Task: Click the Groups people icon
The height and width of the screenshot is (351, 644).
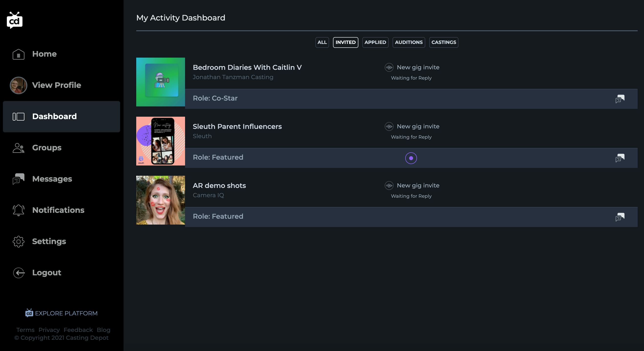Action: [19, 148]
